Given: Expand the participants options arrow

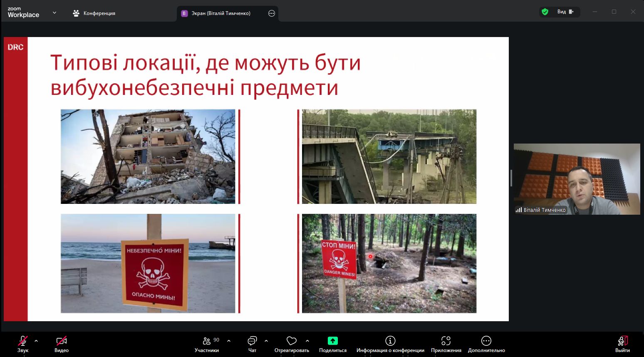Looking at the screenshot, I should pyautogui.click(x=229, y=341).
